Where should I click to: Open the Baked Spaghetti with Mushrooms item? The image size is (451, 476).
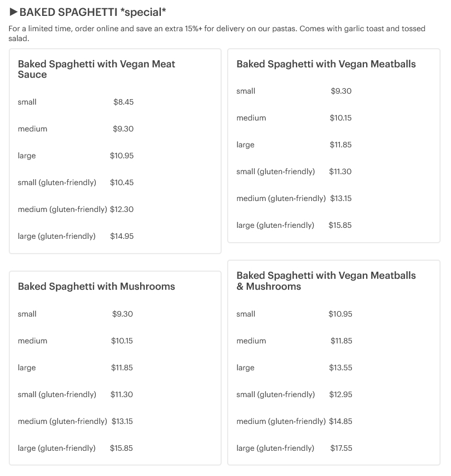click(96, 286)
